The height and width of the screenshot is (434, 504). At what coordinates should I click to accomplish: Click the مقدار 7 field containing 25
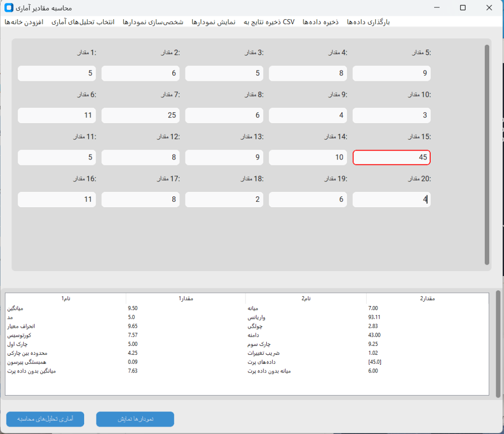coord(140,116)
